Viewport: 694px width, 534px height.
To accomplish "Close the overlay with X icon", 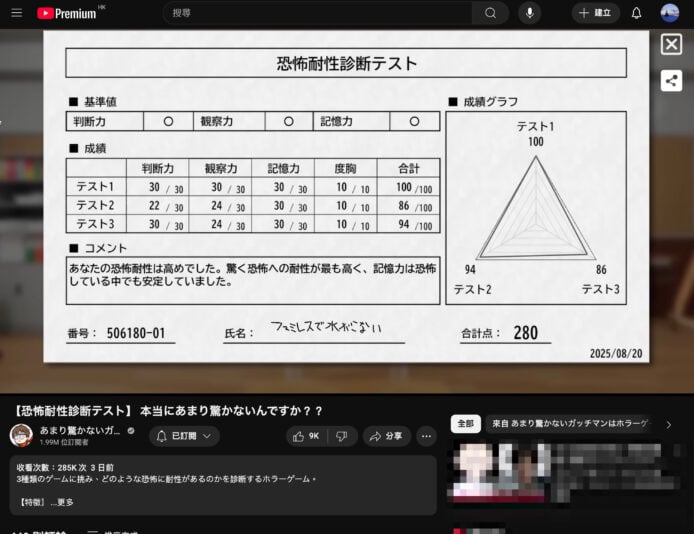I will pyautogui.click(x=671, y=44).
